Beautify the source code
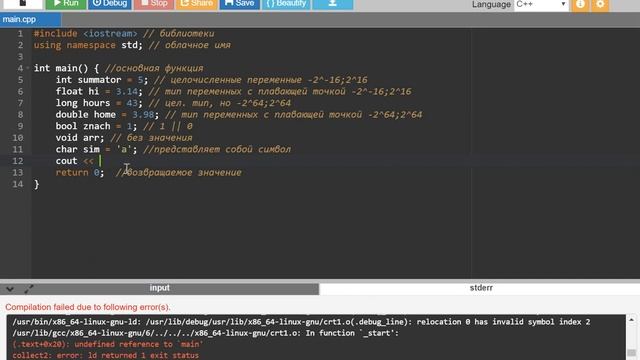Image resolution: width=640 pixels, height=360 pixels. coord(286,4)
